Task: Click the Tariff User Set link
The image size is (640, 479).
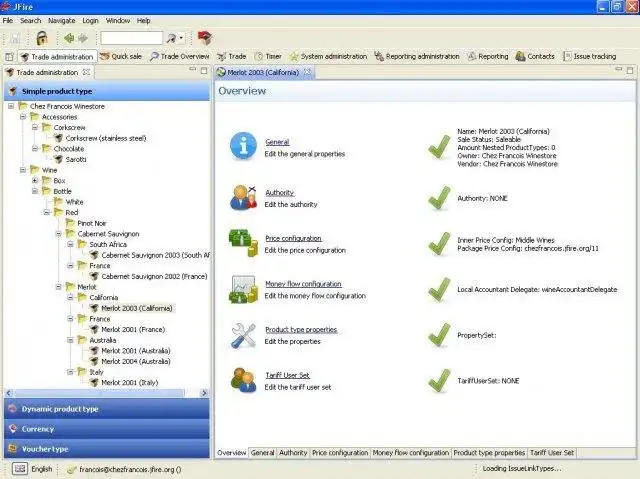Action: click(287, 375)
